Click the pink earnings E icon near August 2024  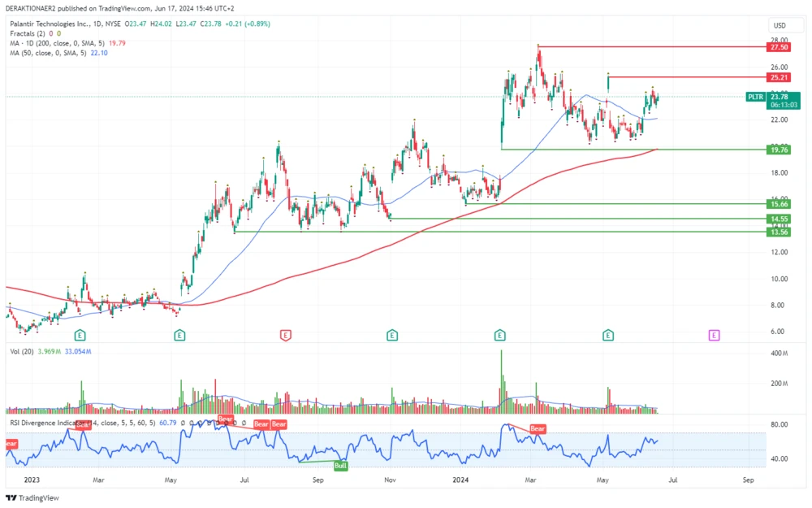[714, 334]
